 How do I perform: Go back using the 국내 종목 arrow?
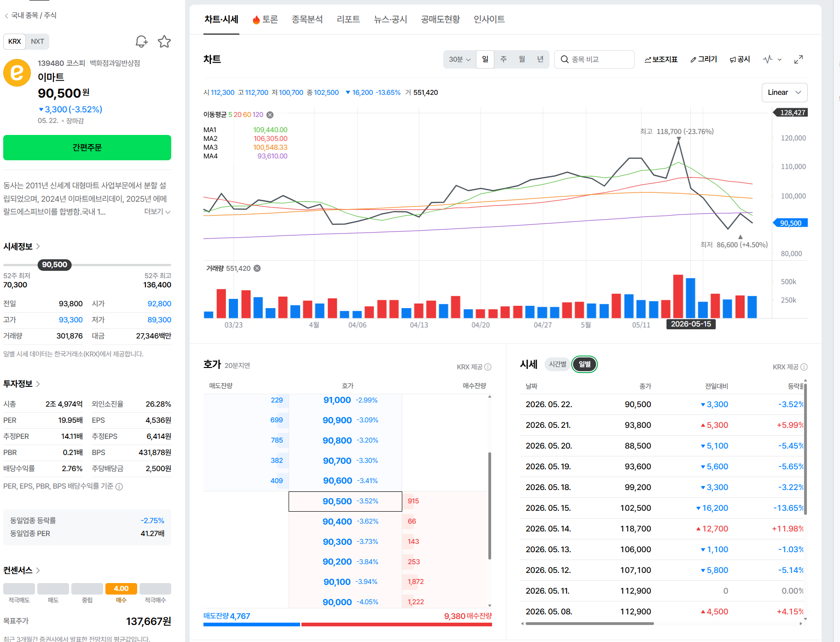coord(6,16)
